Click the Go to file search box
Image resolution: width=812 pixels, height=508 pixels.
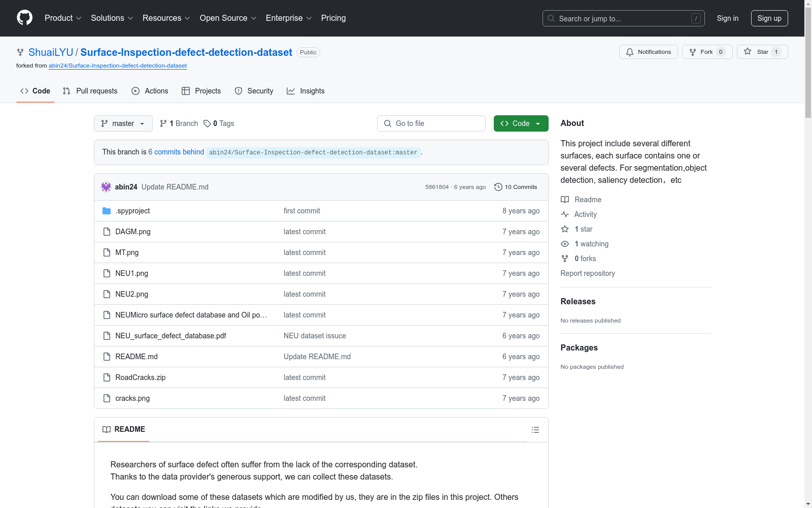coord(431,123)
